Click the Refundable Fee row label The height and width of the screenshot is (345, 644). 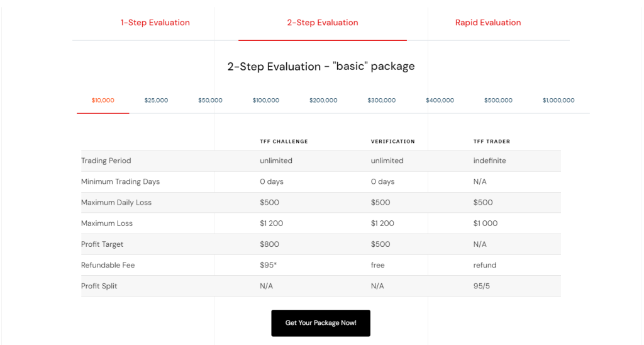[108, 265]
